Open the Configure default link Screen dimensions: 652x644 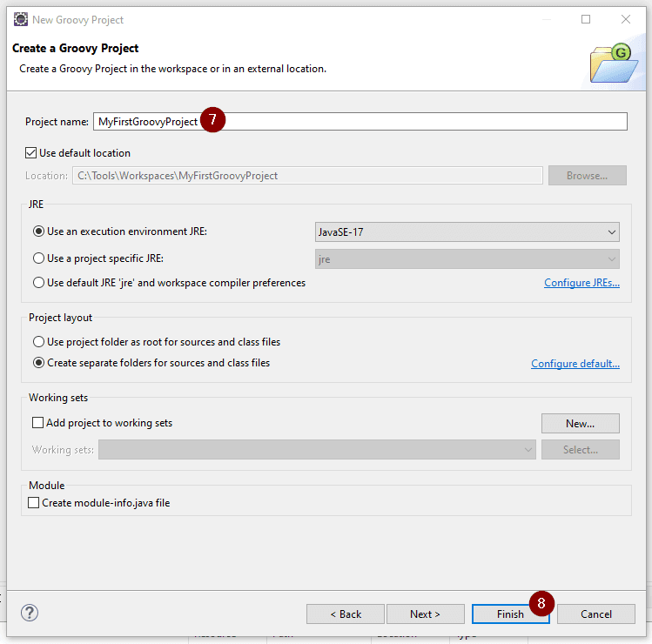coord(575,364)
